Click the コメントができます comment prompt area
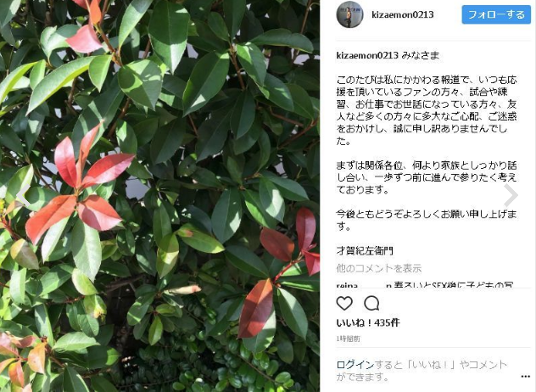The width and height of the screenshot is (536, 392). pos(422,371)
